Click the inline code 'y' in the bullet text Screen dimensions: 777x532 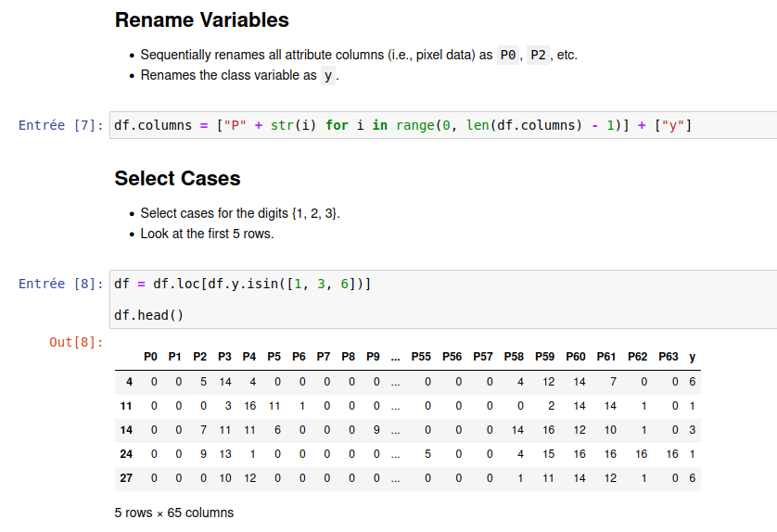pyautogui.click(x=327, y=75)
